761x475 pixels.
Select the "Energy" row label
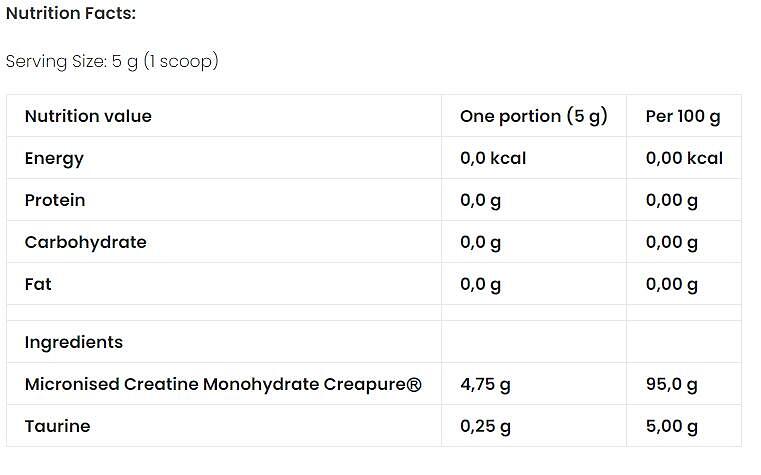pyautogui.click(x=54, y=158)
